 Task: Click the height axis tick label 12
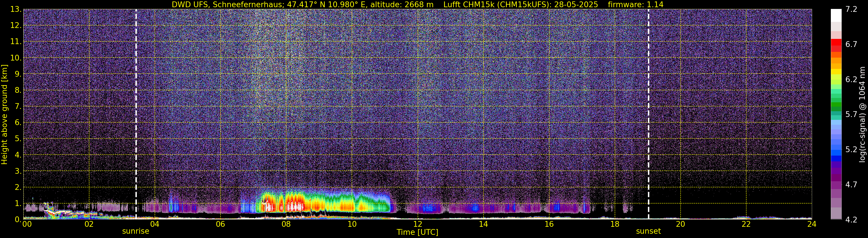[16, 26]
